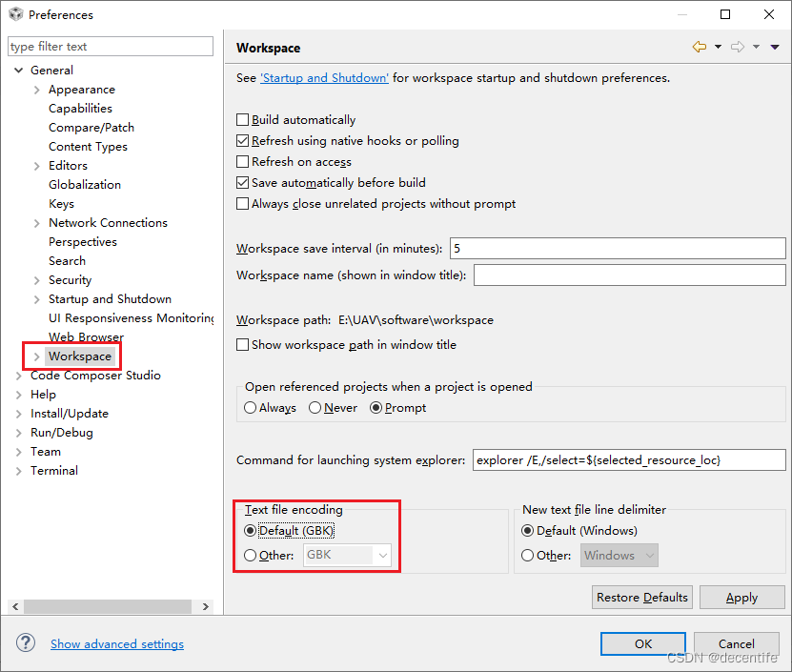Enable the Build automatically checkbox
792x672 pixels.
point(241,119)
